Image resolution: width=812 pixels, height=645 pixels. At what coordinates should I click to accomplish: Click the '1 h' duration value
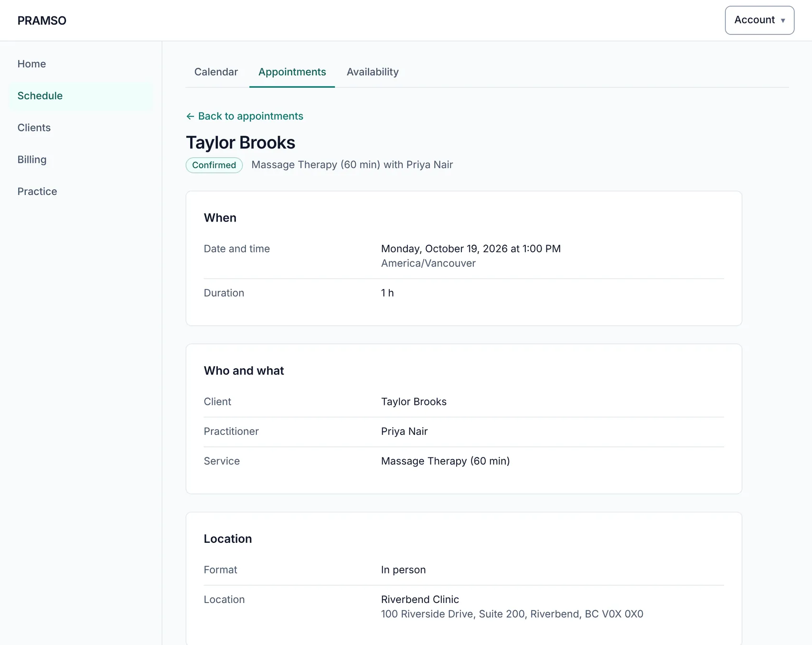click(x=387, y=293)
